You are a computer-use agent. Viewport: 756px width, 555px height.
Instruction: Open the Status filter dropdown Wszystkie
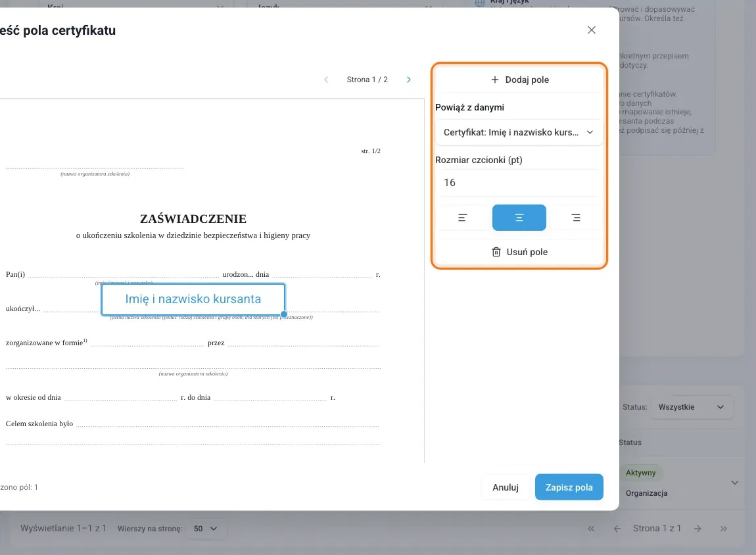coord(692,407)
